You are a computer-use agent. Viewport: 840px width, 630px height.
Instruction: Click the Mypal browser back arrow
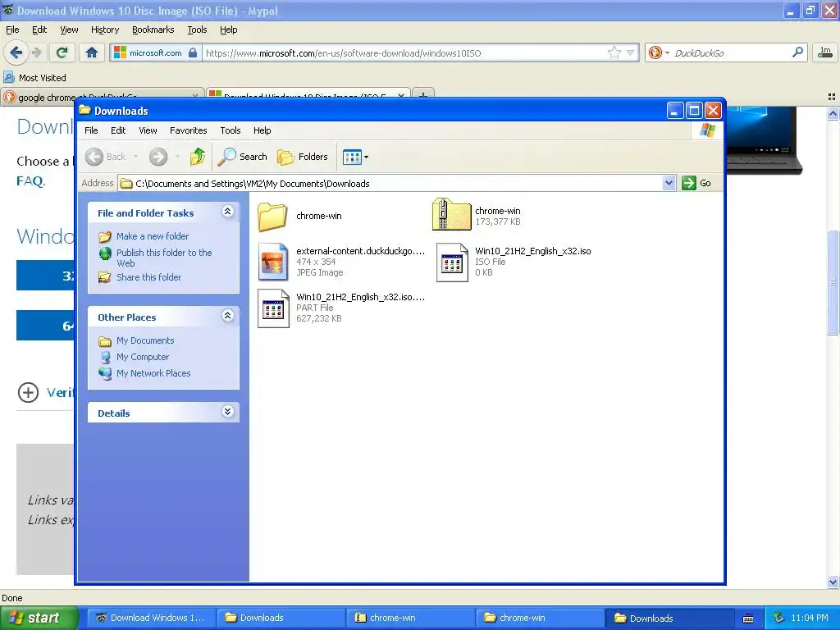[16, 52]
